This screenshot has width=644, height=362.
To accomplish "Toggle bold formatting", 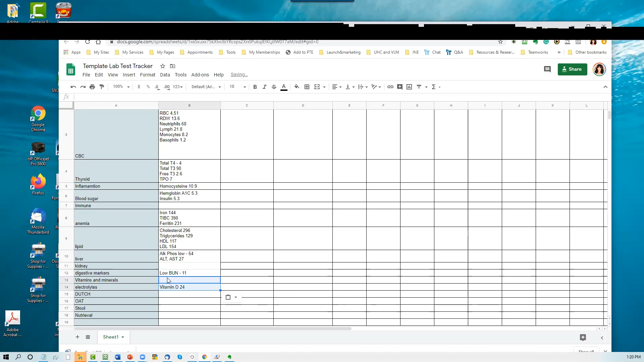I will click(x=255, y=87).
